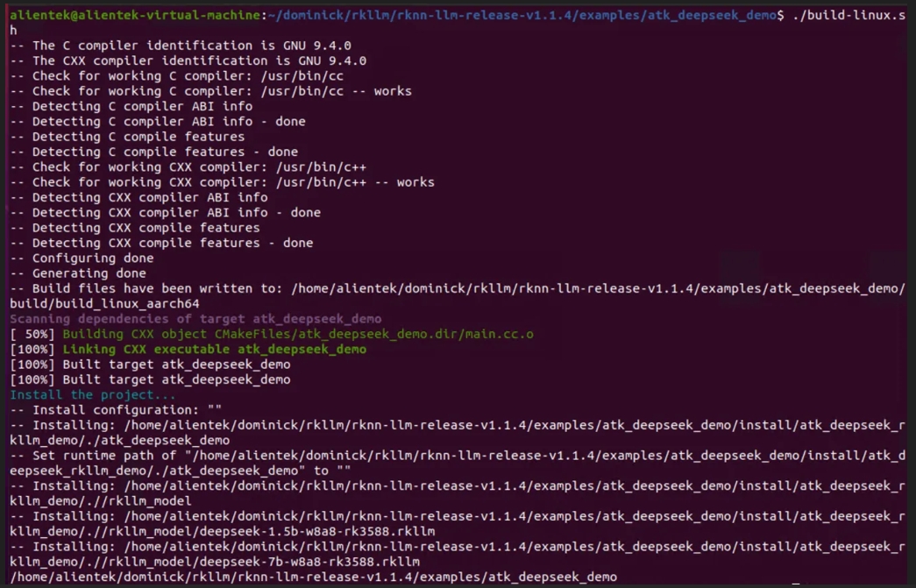Click 'Linking CXX executable atk_deepseek_demo' line
This screenshot has width=916, height=588.
215,349
